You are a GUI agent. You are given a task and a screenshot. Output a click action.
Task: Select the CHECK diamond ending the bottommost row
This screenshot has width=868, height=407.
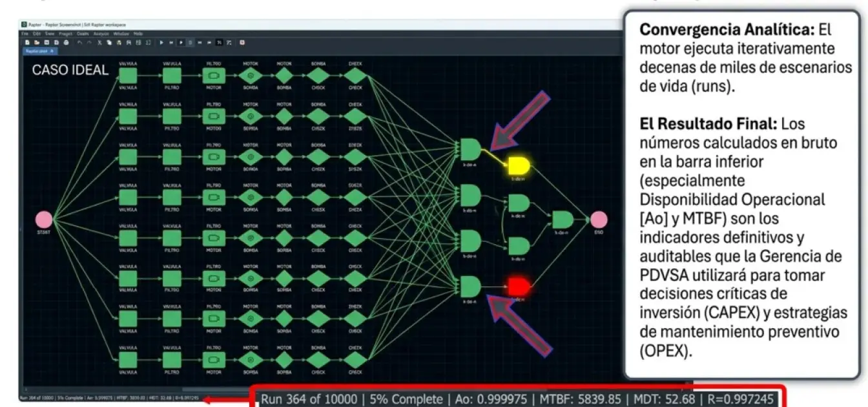pos(355,359)
